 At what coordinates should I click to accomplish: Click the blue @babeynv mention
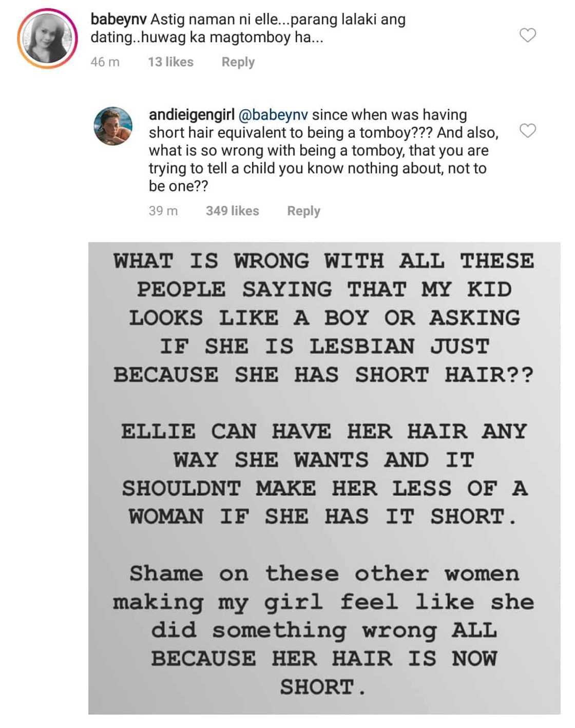[273, 115]
